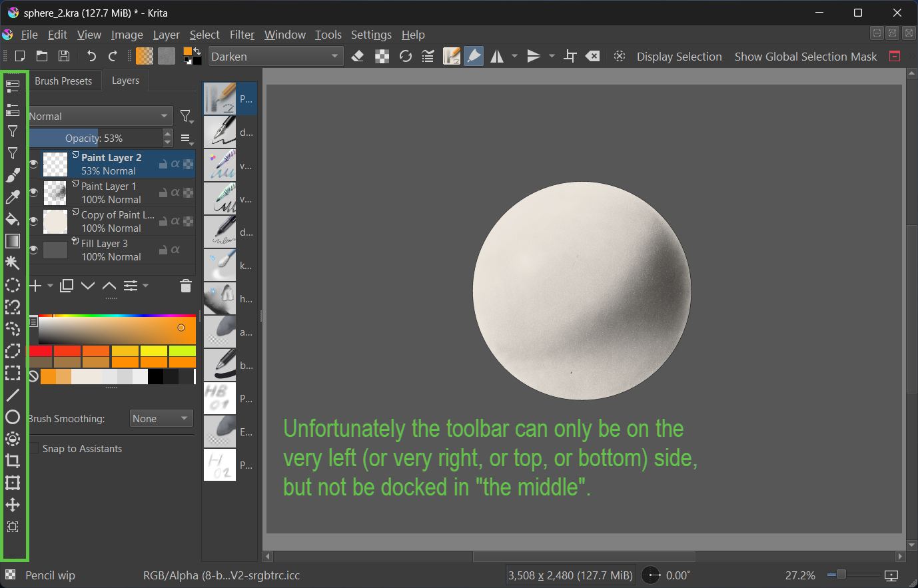918x588 pixels.
Task: Select the Freehand Brush tool
Action: [13, 175]
